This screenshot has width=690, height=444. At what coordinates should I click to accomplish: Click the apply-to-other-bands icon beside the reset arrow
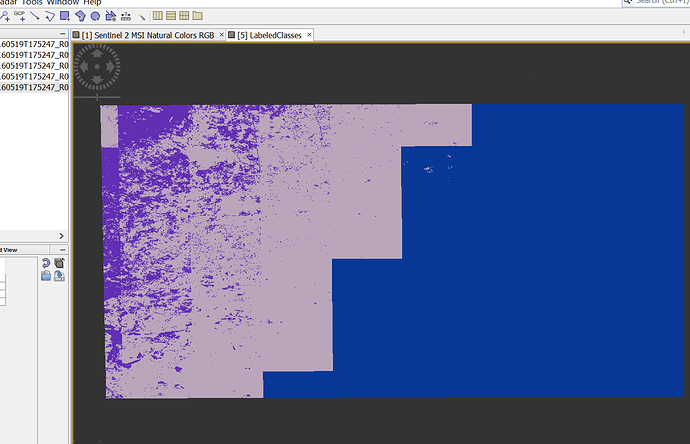(x=59, y=263)
